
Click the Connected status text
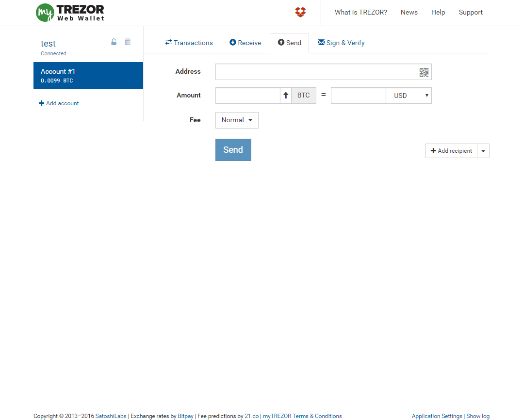[53, 53]
